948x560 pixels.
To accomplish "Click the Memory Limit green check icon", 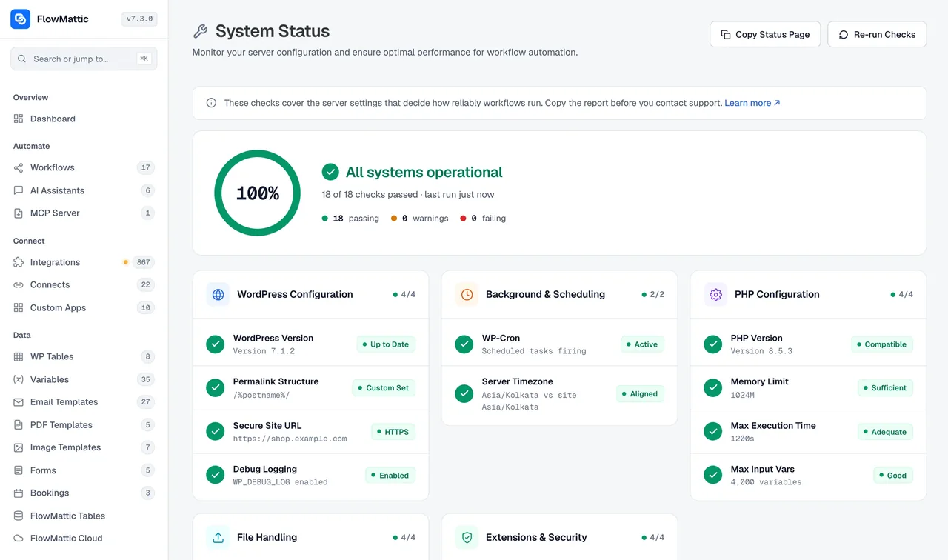I will click(x=713, y=387).
